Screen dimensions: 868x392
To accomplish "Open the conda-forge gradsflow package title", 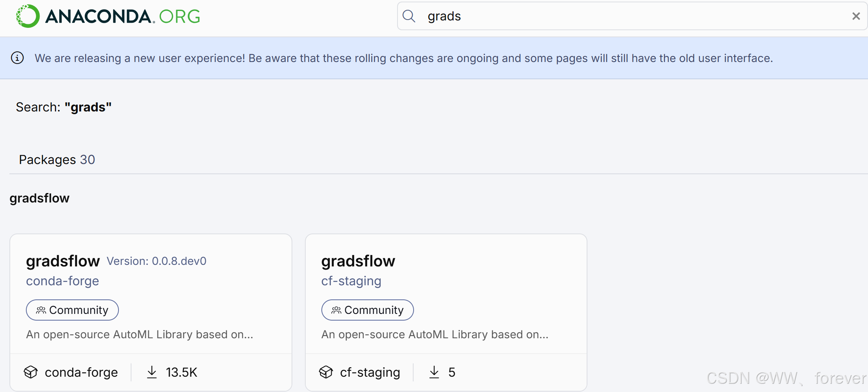I will coord(63,261).
